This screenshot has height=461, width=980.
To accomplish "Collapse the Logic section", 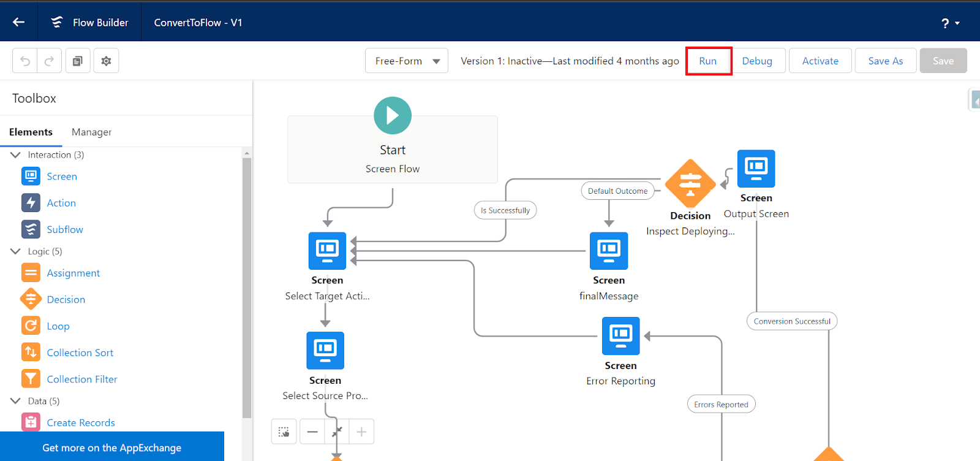I will click(15, 251).
